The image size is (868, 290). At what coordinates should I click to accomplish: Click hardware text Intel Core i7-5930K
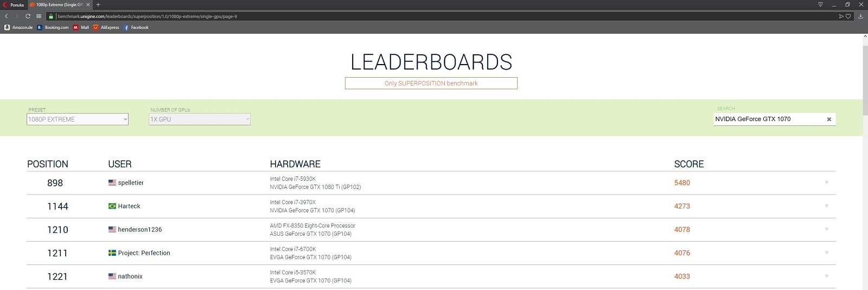click(293, 179)
